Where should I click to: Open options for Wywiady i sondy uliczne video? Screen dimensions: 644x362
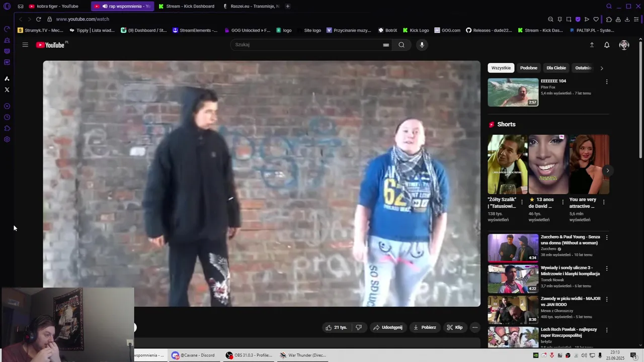point(607,268)
